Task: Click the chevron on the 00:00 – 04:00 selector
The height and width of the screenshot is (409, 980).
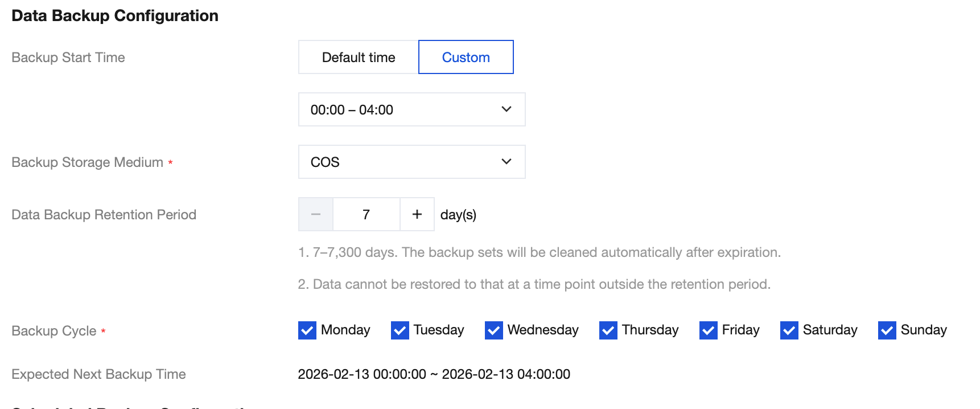Action: [506, 109]
